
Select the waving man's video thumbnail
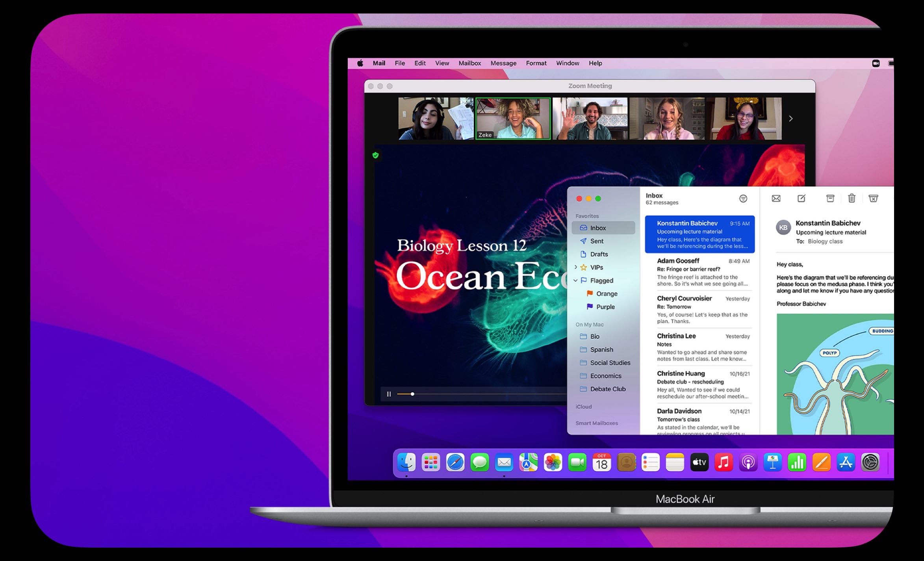pyautogui.click(x=590, y=119)
